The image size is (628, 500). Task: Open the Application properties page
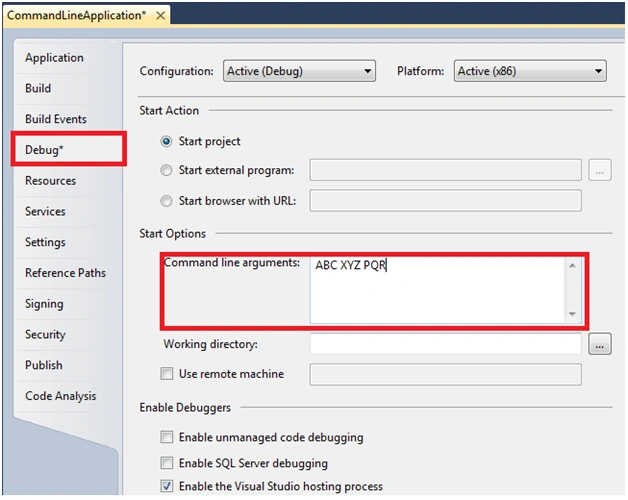[54, 58]
